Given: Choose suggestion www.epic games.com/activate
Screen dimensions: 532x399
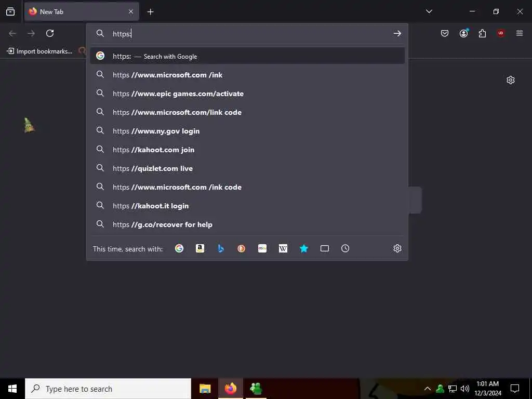Looking at the screenshot, I should tap(247, 94).
